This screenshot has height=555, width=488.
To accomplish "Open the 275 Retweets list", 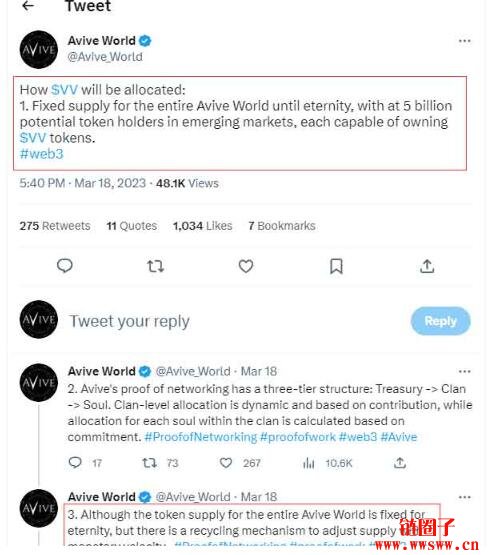I will coord(55,226).
